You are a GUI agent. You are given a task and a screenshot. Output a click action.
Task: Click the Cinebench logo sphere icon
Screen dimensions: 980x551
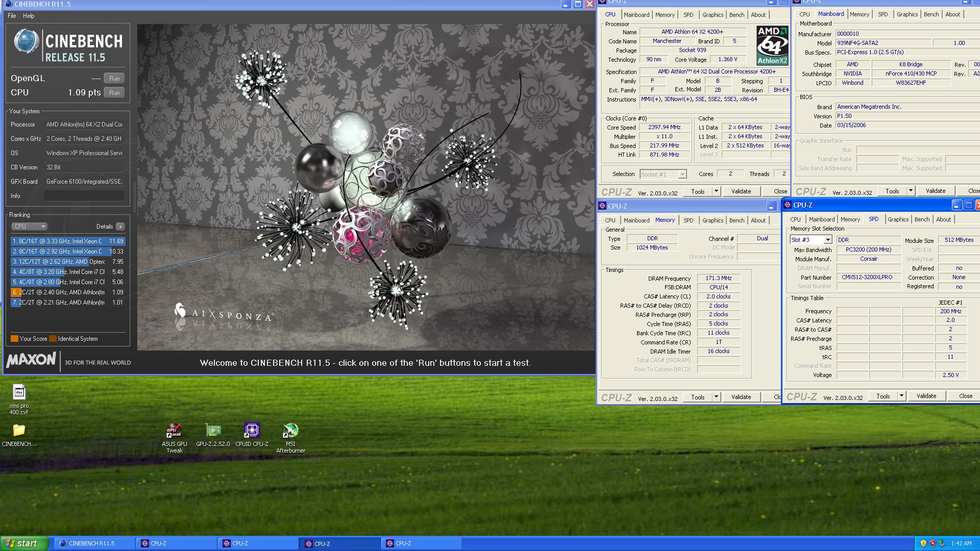coord(26,41)
